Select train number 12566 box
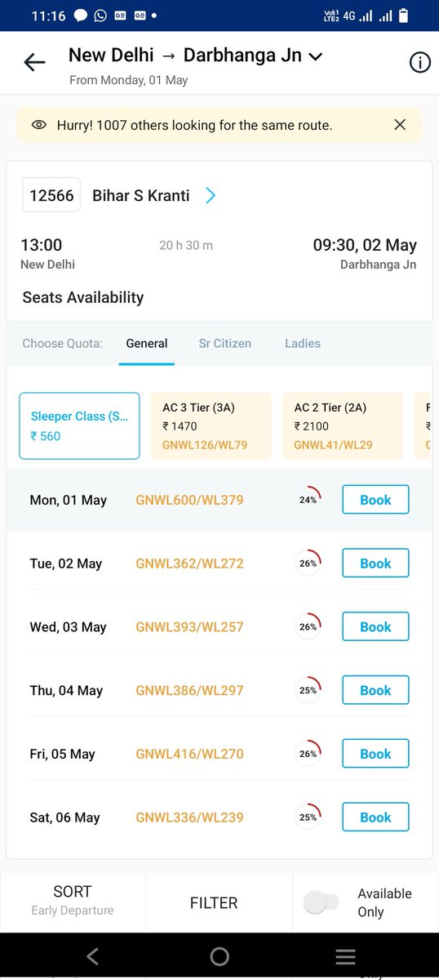The image size is (439, 980). 51,195
